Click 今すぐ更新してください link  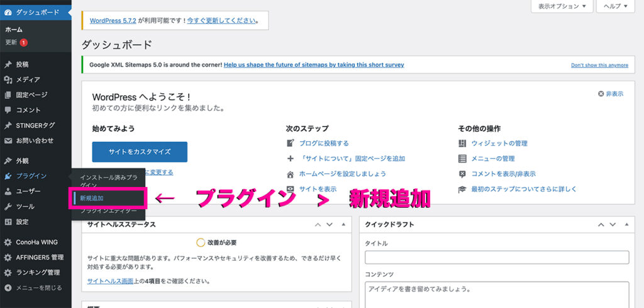tap(221, 20)
